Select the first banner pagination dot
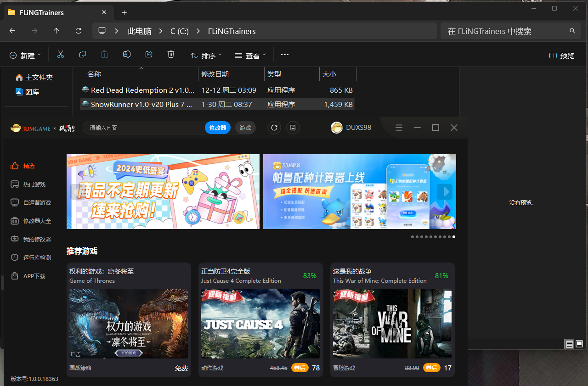Image resolution: width=588 pixels, height=386 pixels. (413, 237)
